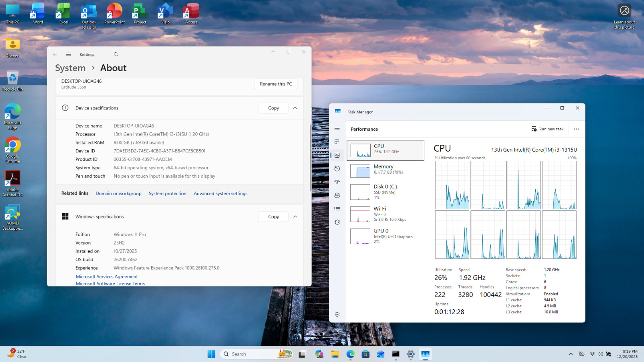Click Run new task button
The height and width of the screenshot is (362, 644).
pos(547,129)
